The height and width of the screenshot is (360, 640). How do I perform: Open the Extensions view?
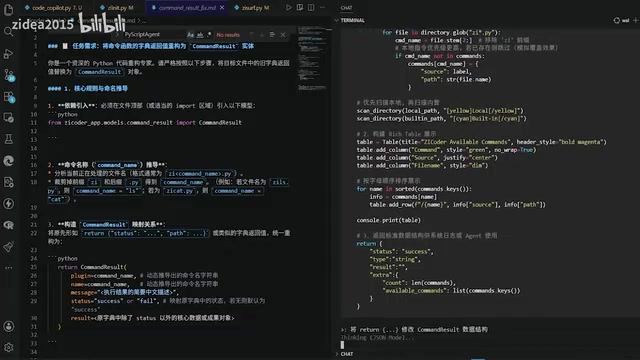pos(9,97)
